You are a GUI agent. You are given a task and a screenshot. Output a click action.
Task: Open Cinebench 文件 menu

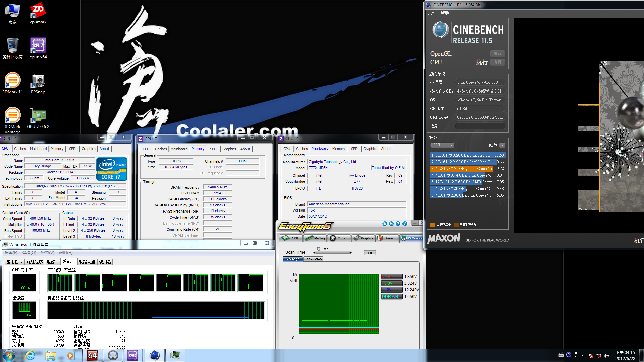pos(432,13)
